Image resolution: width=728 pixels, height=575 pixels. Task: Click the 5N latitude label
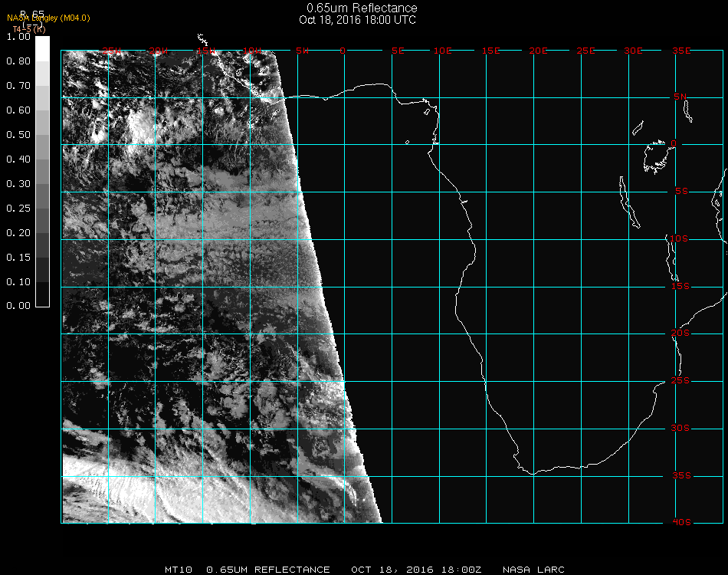pos(680,97)
